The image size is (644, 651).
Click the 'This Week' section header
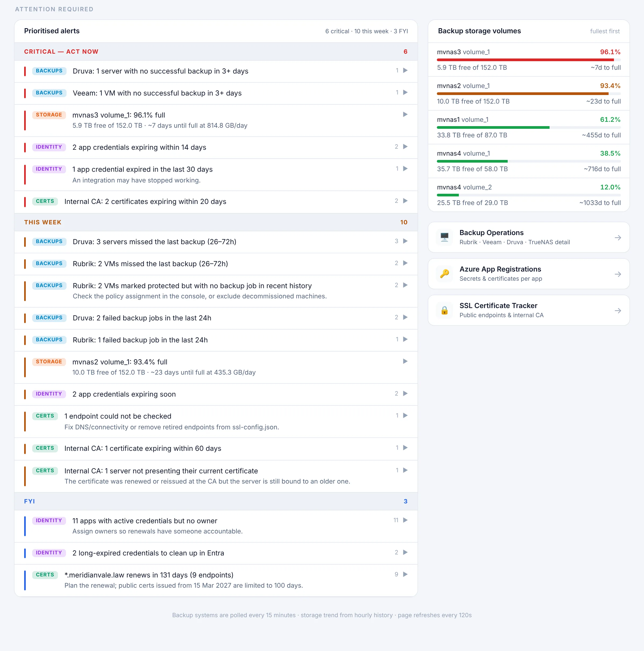(x=216, y=222)
